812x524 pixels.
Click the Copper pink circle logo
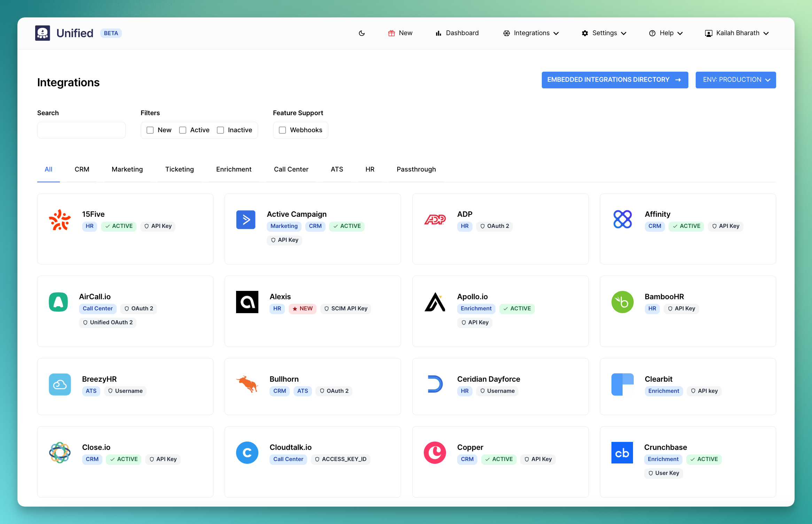point(435,453)
